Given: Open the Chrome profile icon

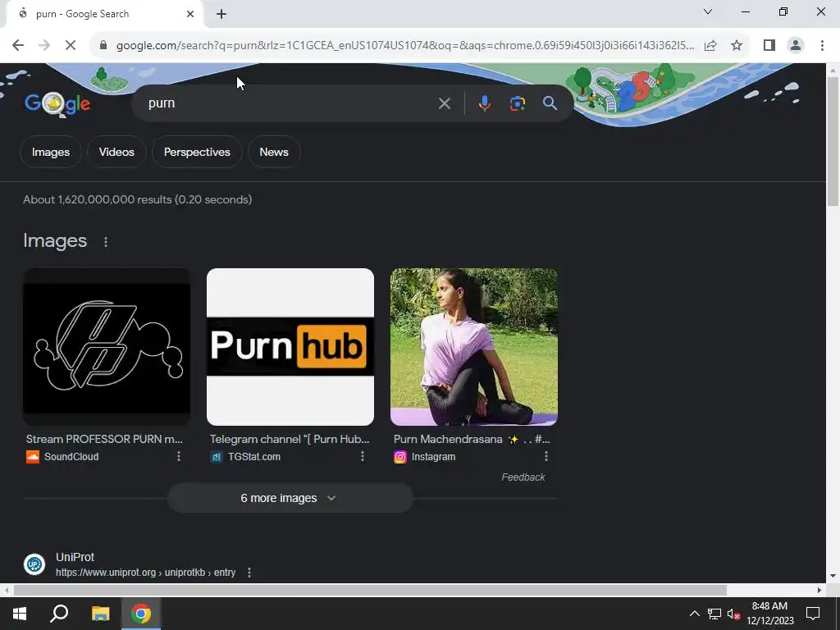Looking at the screenshot, I should click(796, 46).
